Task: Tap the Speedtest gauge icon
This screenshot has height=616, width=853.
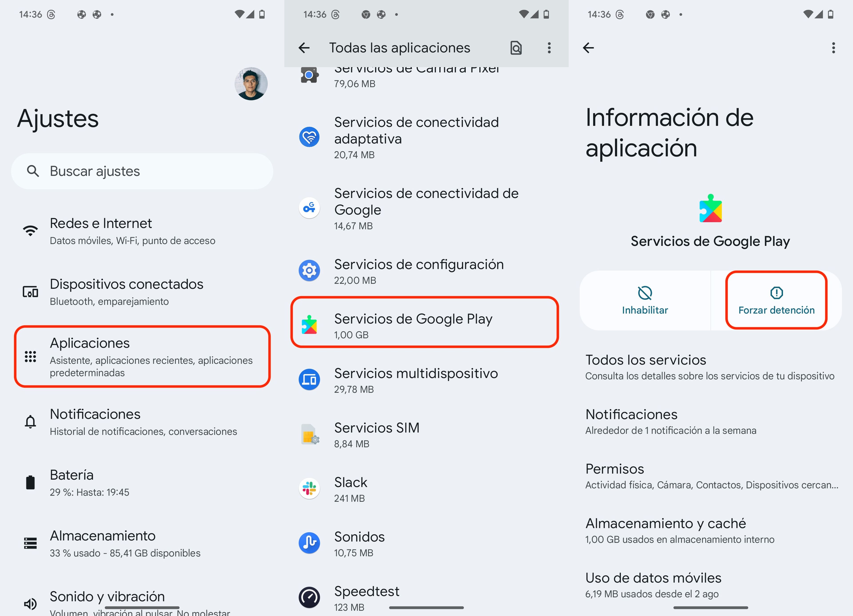Action: (x=309, y=597)
